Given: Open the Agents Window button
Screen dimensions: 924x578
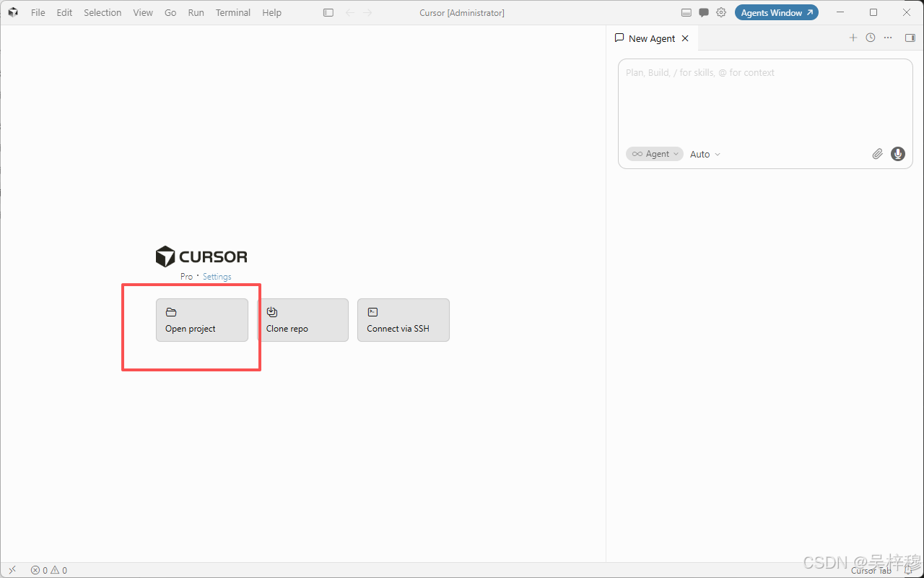Looking at the screenshot, I should tap(777, 13).
